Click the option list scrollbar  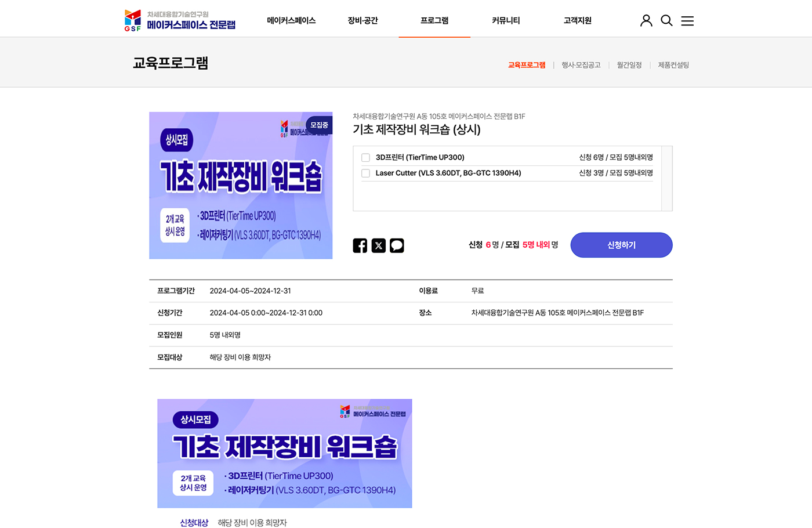coord(667,179)
